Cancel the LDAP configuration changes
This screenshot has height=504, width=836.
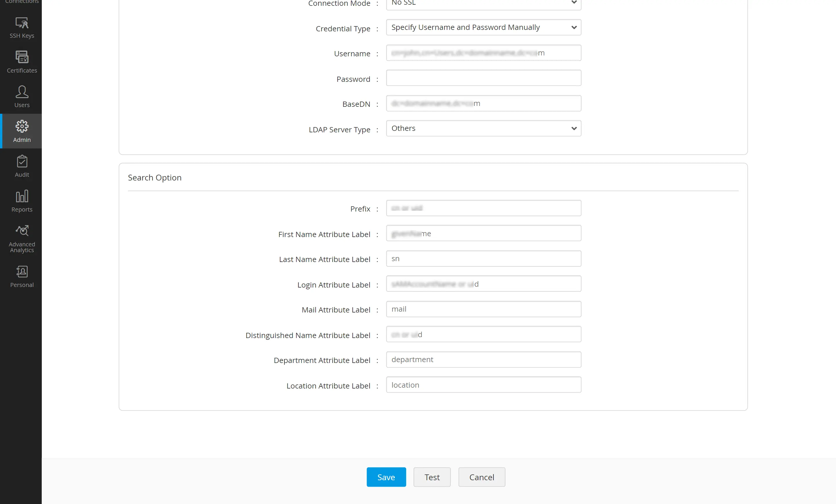[482, 477]
